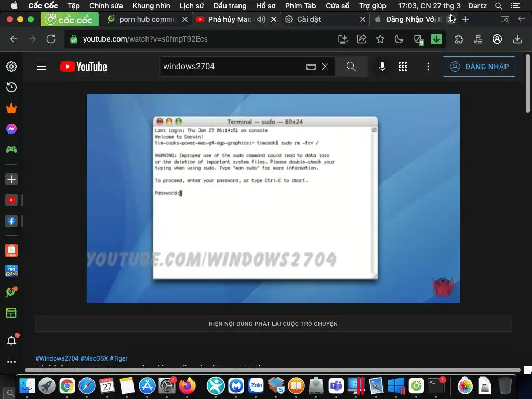This screenshot has height=399, width=532.
Task: Click the orange crown icon in sidebar
Action: [x=11, y=108]
